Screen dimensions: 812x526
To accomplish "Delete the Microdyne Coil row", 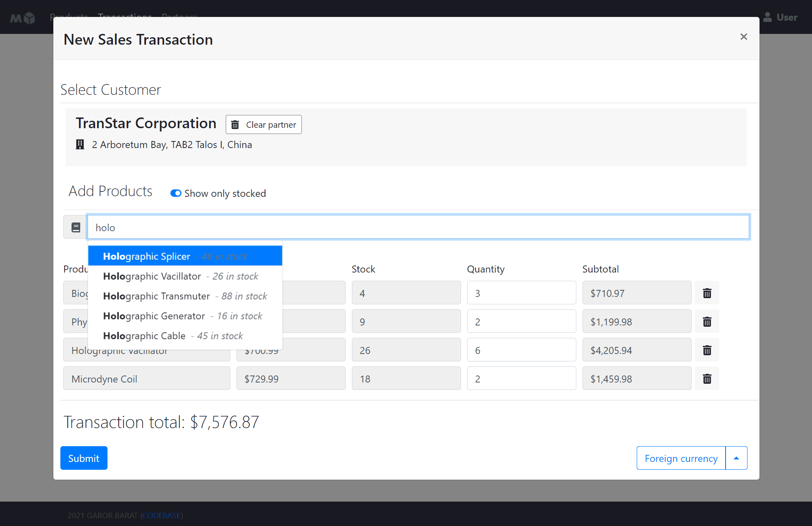I will point(707,379).
